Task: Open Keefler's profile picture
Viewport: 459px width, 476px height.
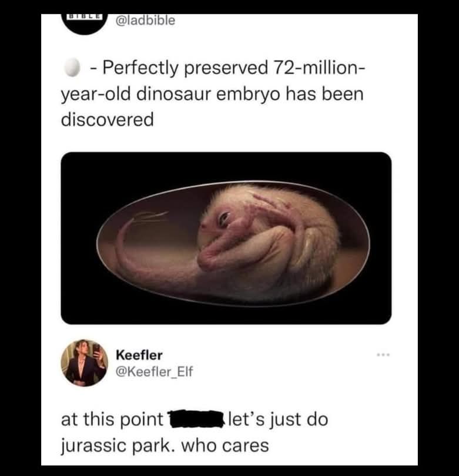Action: (x=83, y=363)
